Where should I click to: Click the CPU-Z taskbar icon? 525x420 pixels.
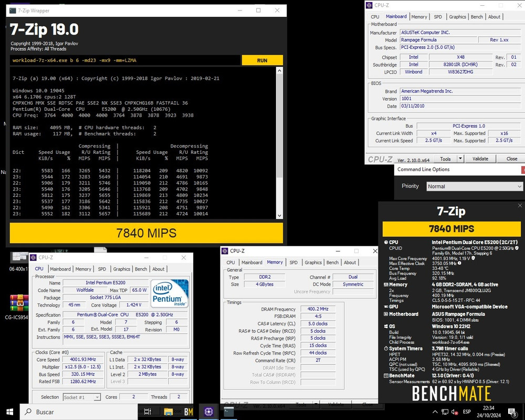208,412
